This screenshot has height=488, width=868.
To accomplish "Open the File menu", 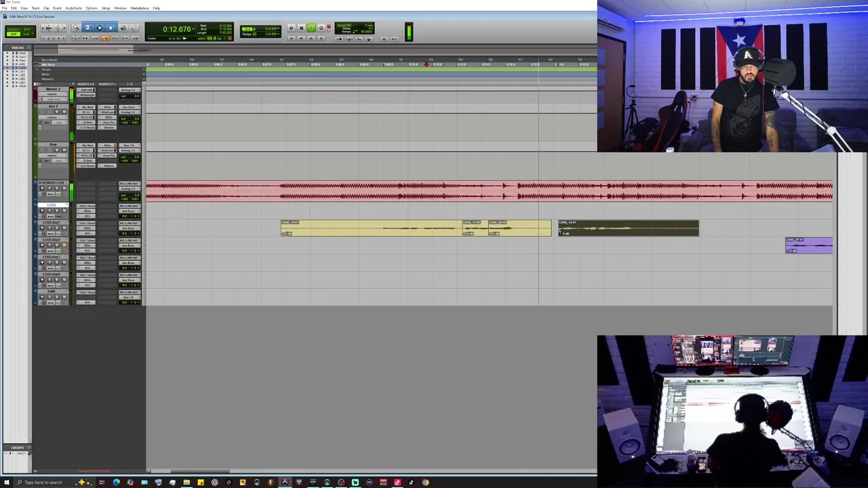I will (5, 8).
